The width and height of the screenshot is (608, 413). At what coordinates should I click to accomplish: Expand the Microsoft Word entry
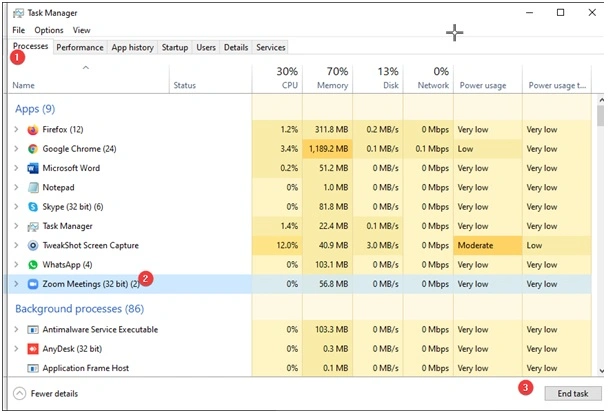coord(16,168)
